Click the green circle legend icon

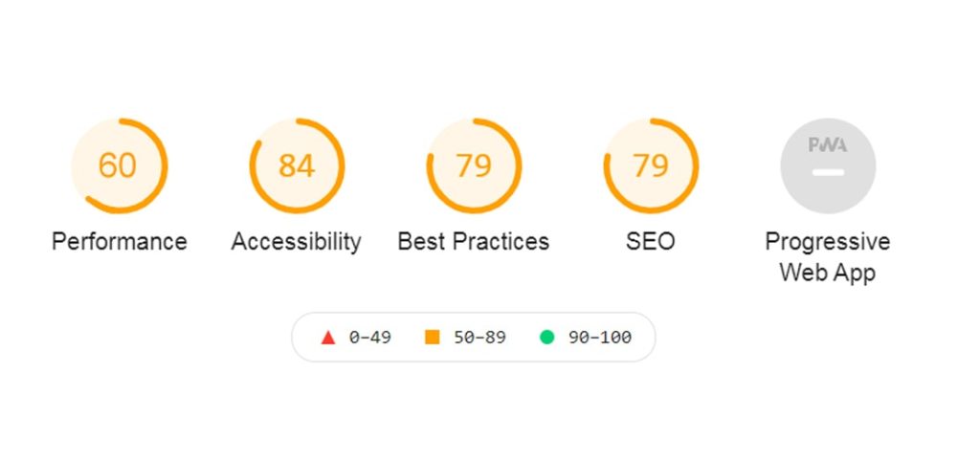pos(547,338)
